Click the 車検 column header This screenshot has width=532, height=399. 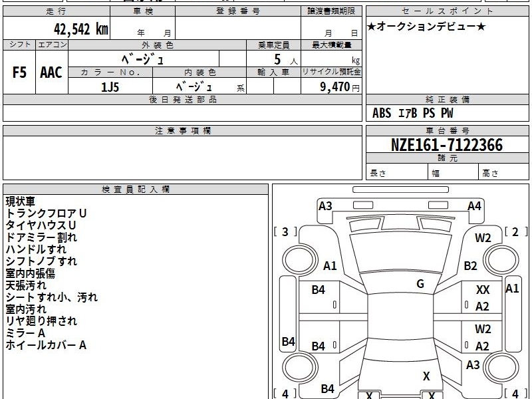(x=143, y=11)
